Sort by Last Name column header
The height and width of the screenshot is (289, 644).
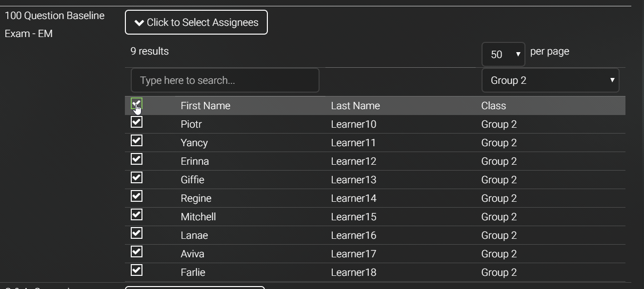pyautogui.click(x=355, y=106)
